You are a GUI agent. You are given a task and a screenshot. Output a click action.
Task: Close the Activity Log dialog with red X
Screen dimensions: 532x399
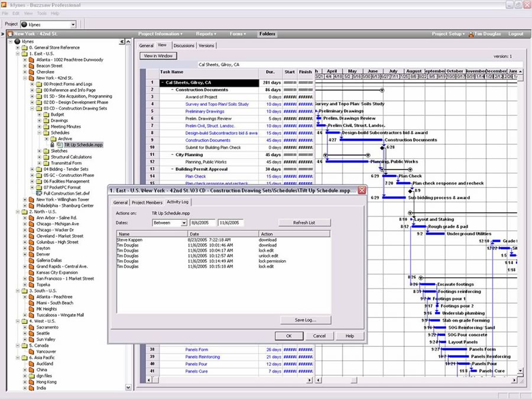click(x=362, y=190)
